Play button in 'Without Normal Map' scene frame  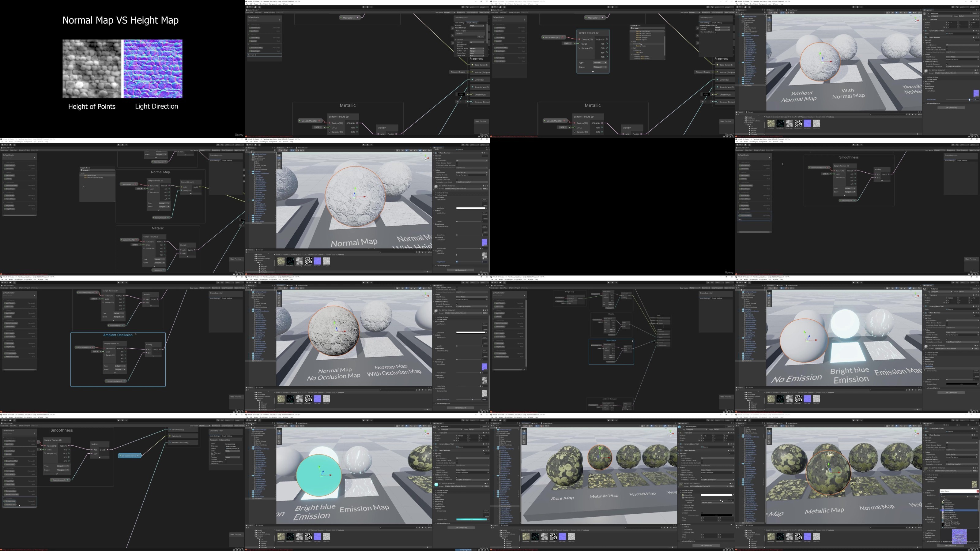pyautogui.click(x=854, y=7)
